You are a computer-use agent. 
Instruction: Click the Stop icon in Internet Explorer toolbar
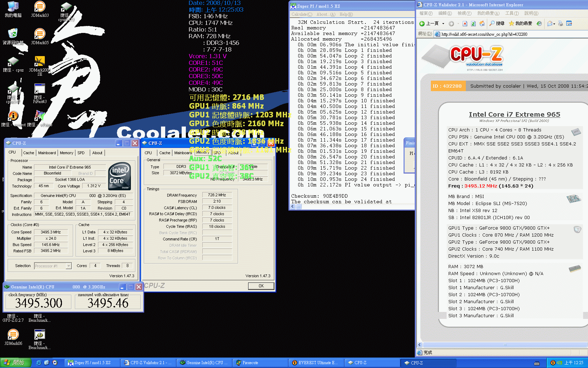[x=465, y=23]
